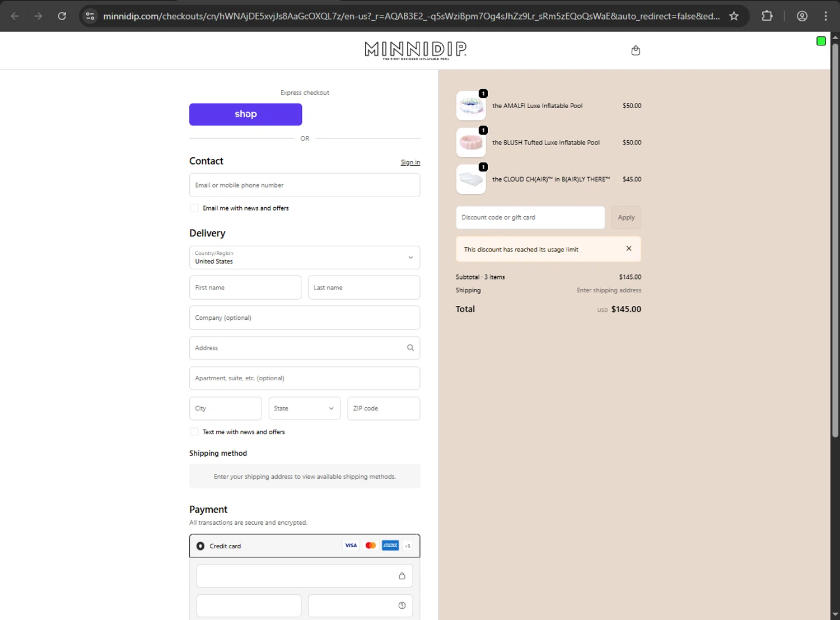Open the browser extensions puzzle icon

[767, 16]
